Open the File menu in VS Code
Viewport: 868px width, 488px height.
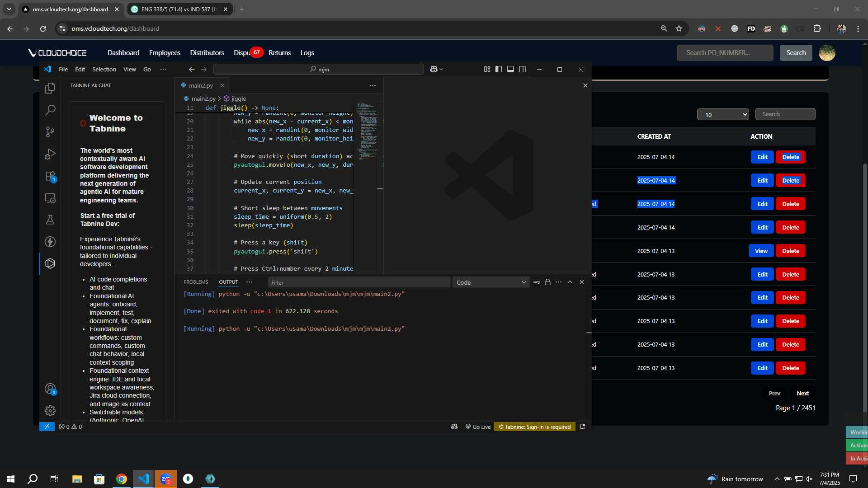[x=63, y=69]
